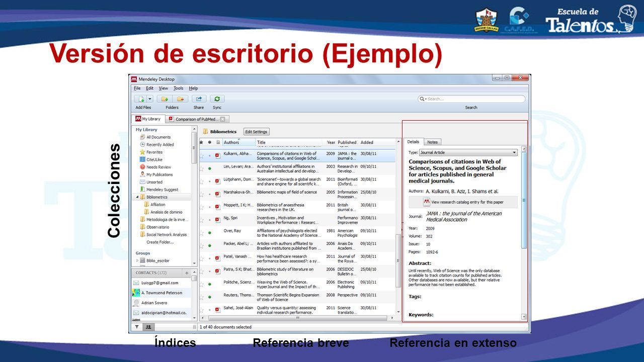Collapse the Bibliometrics folder tree arrow

pyautogui.click(x=137, y=197)
